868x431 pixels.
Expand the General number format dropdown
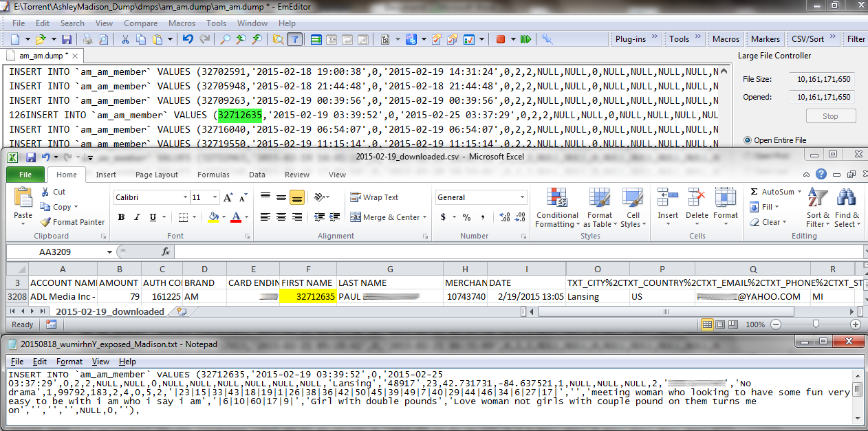(x=523, y=197)
